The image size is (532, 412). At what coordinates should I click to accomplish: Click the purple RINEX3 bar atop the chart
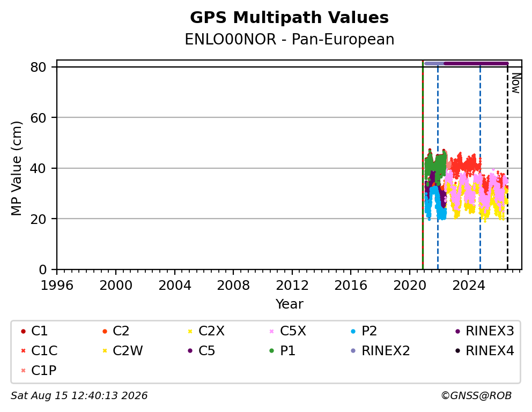(x=476, y=63)
